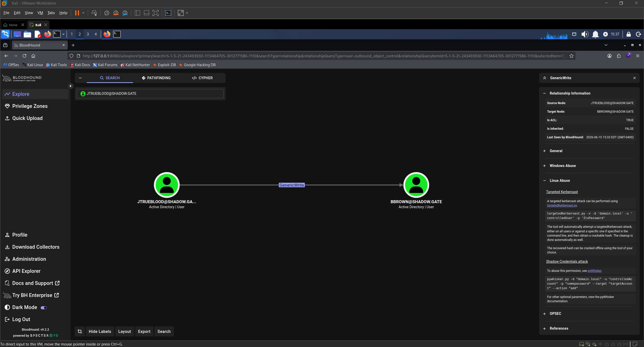
Task: Open Kali applications menu dragon icon
Action: click(5, 34)
